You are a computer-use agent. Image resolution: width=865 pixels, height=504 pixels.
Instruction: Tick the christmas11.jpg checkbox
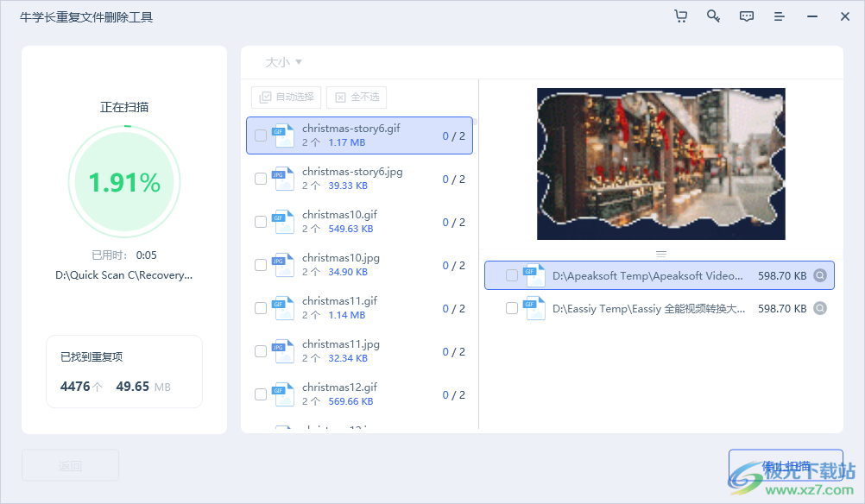click(261, 351)
